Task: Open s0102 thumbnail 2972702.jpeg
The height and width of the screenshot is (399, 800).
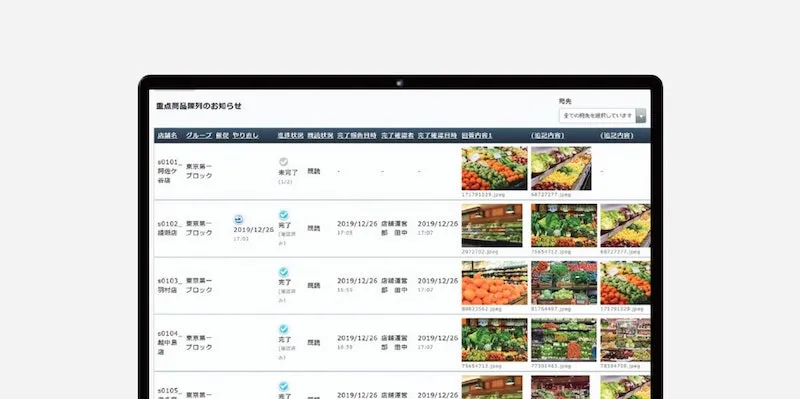Action: tap(492, 226)
